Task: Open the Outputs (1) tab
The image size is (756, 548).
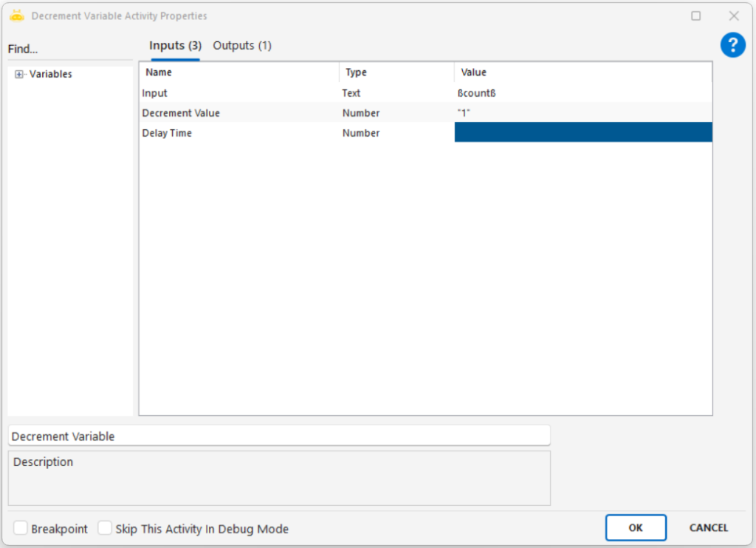Action: [x=242, y=46]
